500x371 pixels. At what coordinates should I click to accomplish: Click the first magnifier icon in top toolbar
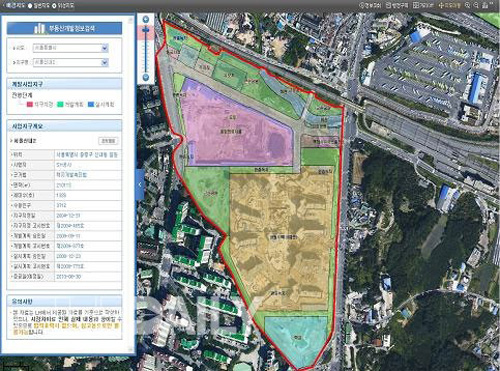(468, 5)
